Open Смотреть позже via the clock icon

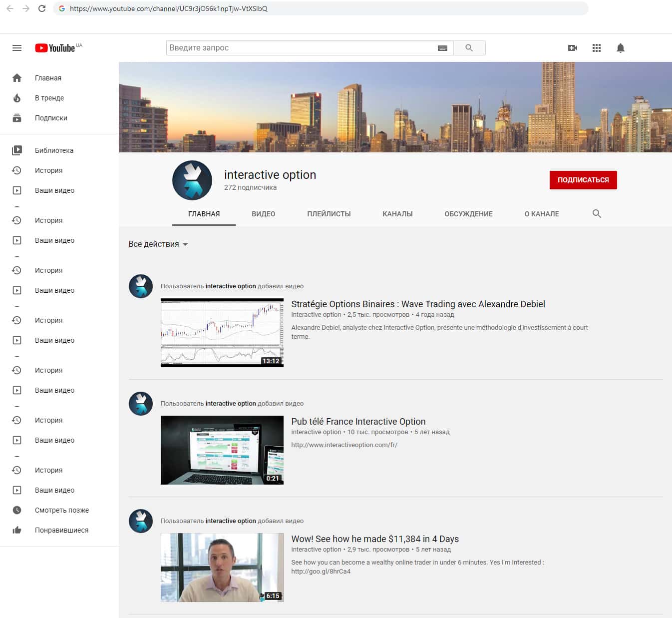[17, 510]
